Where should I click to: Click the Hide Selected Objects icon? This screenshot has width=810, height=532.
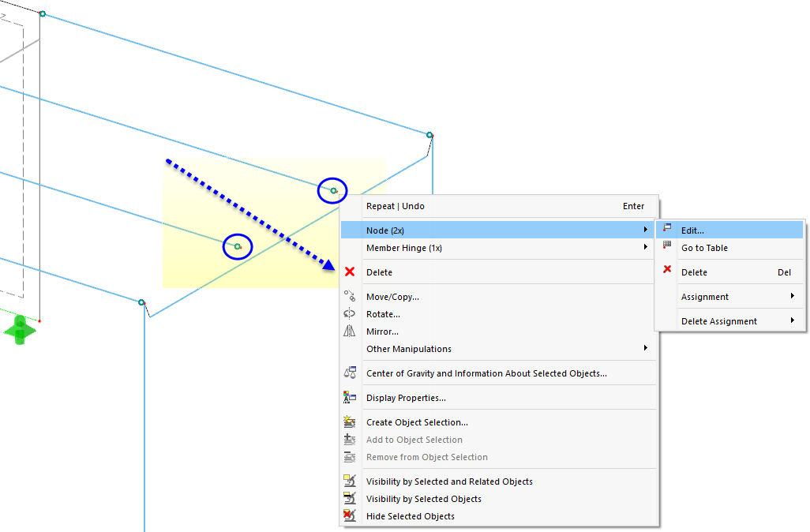350,515
